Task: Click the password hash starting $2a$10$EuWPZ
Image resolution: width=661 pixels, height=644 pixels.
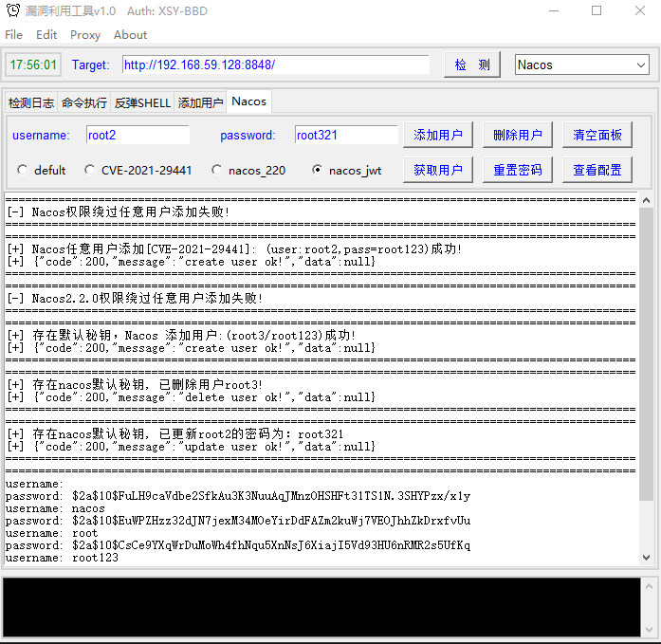Action: tap(271, 521)
